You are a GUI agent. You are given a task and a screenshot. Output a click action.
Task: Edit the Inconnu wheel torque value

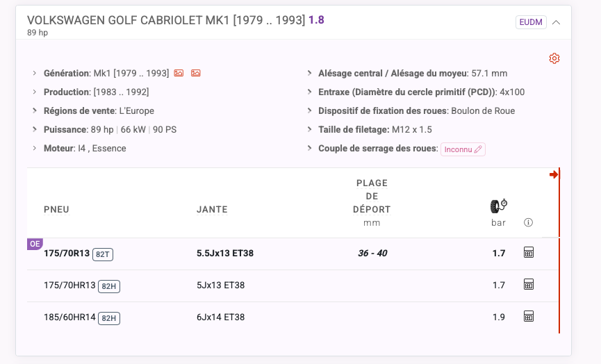coord(463,149)
